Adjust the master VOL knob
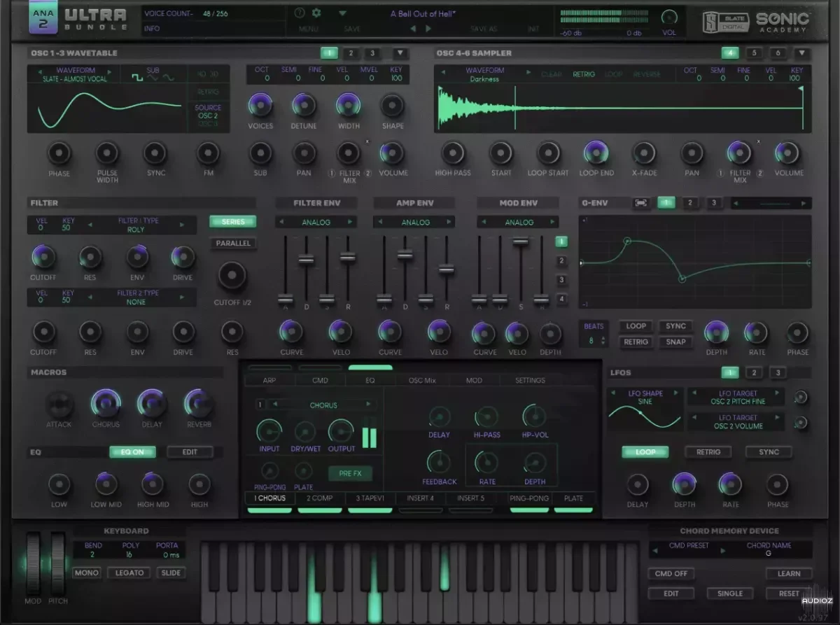 [669, 17]
